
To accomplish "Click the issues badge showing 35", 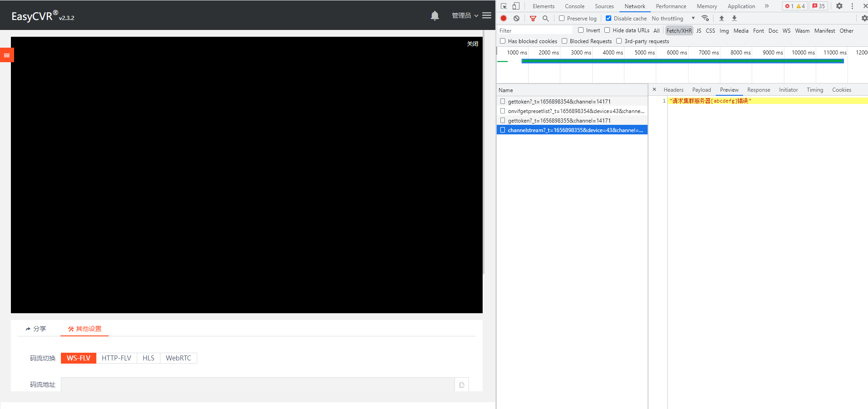I will 818,6.
